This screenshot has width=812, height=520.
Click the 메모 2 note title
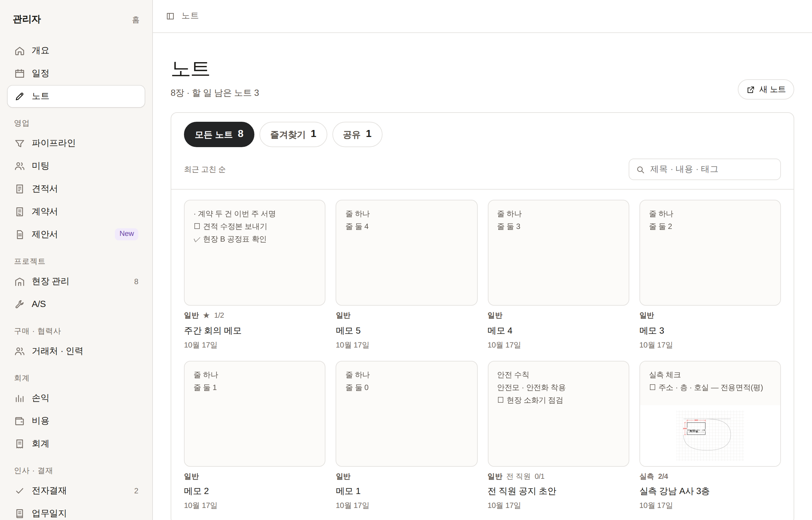(x=196, y=491)
